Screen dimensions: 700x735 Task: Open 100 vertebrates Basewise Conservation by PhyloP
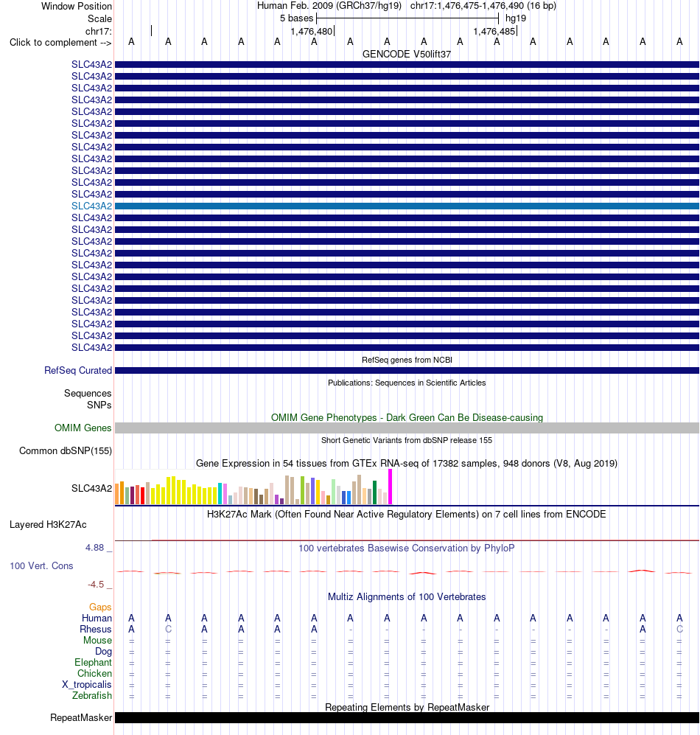(407, 548)
